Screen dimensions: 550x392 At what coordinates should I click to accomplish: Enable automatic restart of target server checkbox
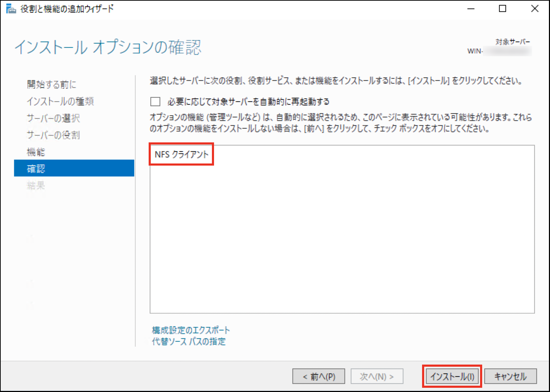pyautogui.click(x=155, y=102)
